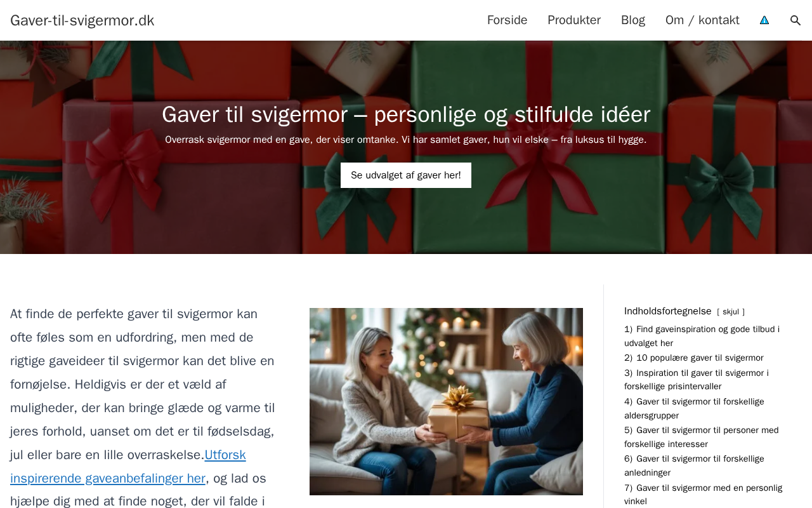Open the Produkter menu item

coord(574,20)
